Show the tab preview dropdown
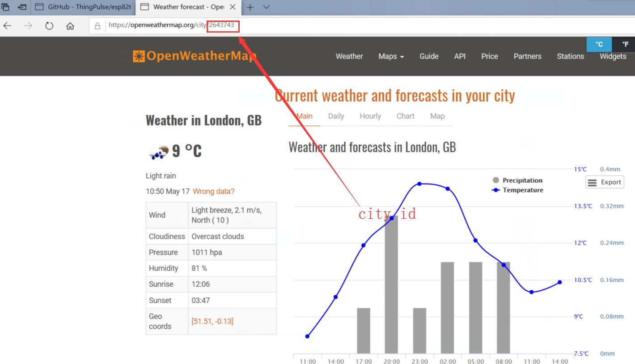 [267, 7]
